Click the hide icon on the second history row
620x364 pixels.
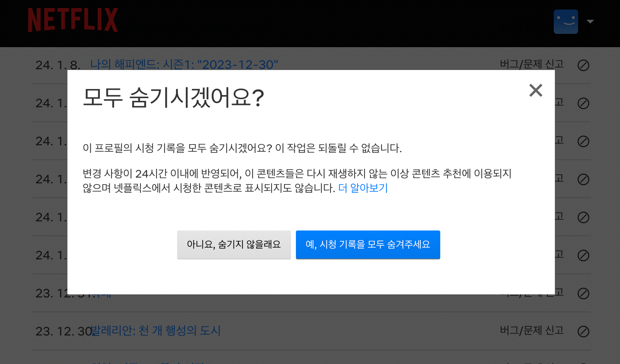[584, 103]
